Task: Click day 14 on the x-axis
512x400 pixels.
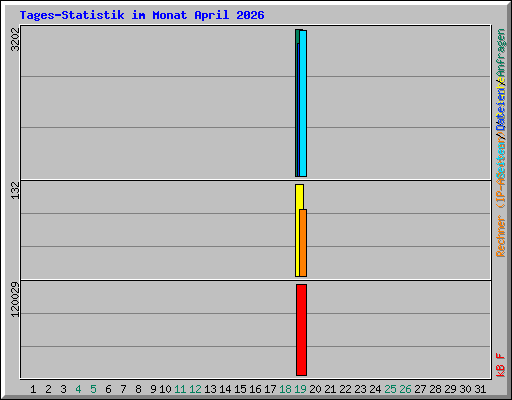Action: (x=225, y=389)
